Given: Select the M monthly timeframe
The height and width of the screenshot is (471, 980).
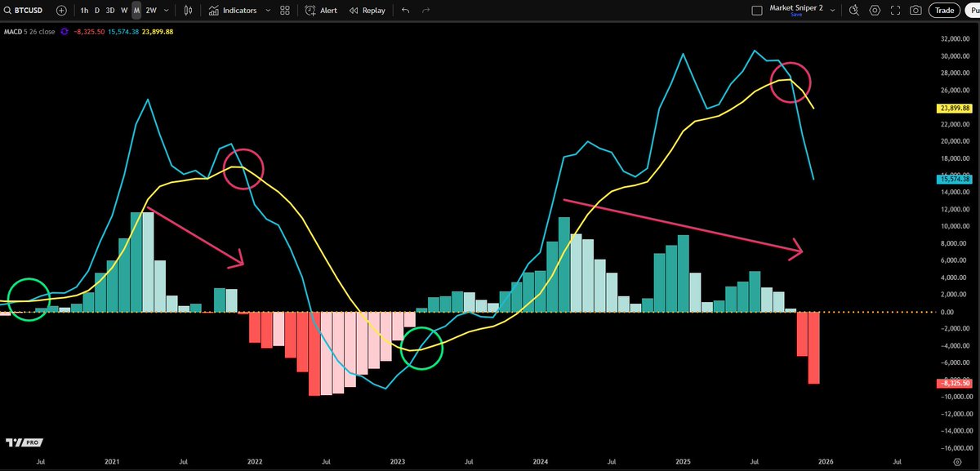Looking at the screenshot, I should coord(136,11).
